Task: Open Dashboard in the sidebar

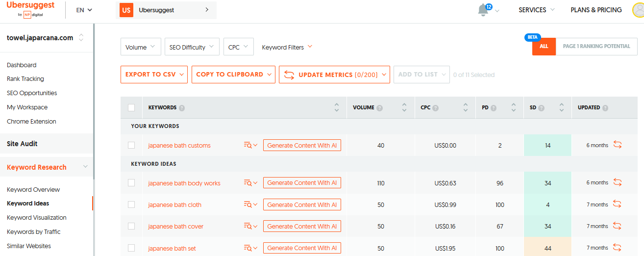Action: [x=22, y=65]
